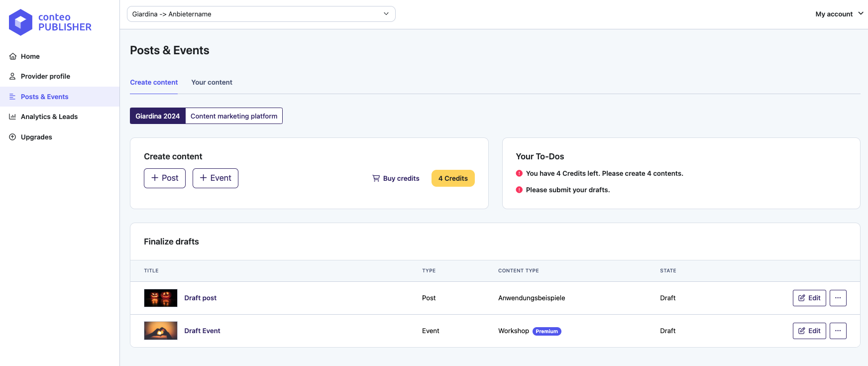Screen dimensions: 868x366
Task: Edit the Draft Event entry
Action: point(809,331)
